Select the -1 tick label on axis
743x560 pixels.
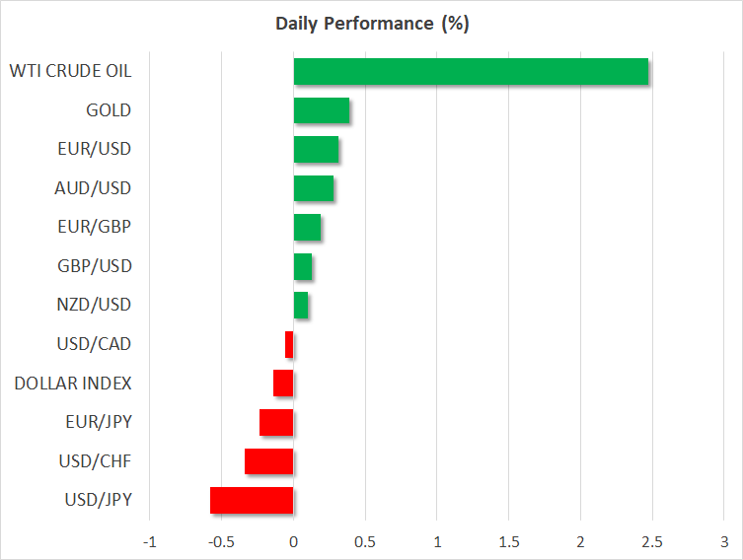coord(149,541)
